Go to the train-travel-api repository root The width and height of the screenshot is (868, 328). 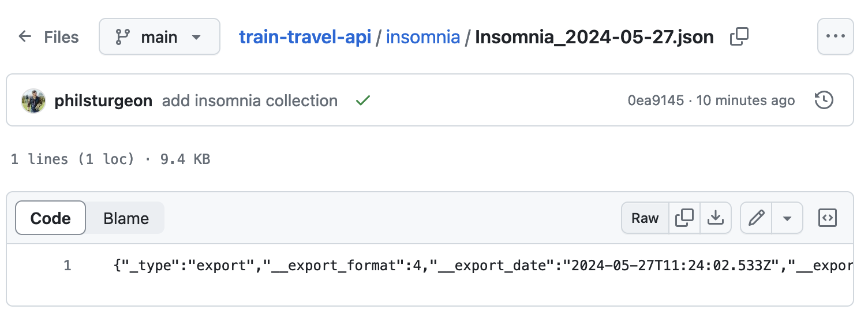click(x=305, y=37)
